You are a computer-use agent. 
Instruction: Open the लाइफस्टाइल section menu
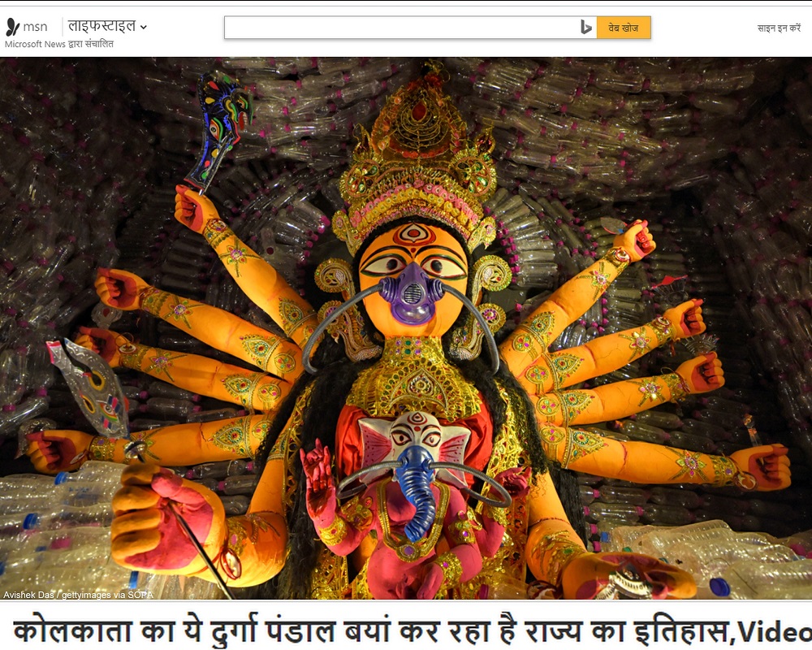101,27
